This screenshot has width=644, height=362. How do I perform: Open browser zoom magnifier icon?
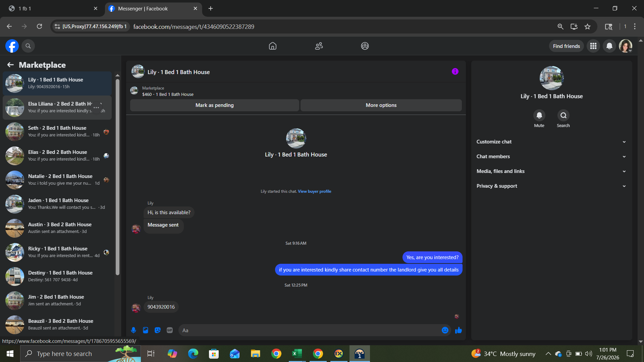(560, 26)
